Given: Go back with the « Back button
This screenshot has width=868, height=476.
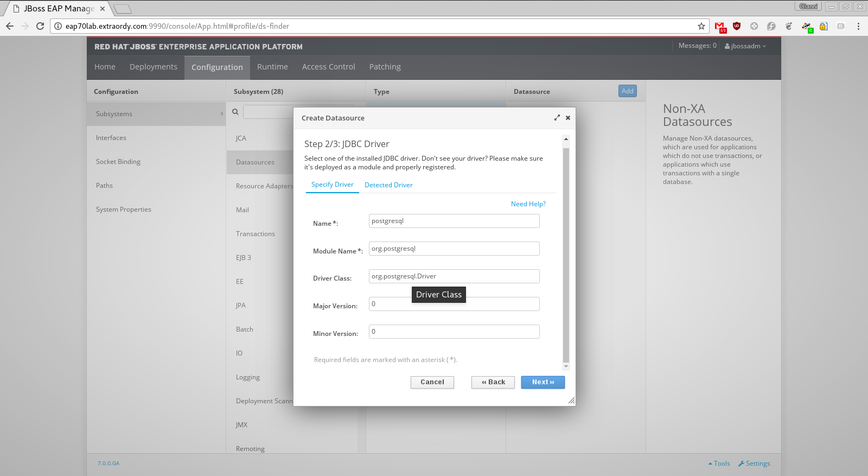Looking at the screenshot, I should coord(493,382).
